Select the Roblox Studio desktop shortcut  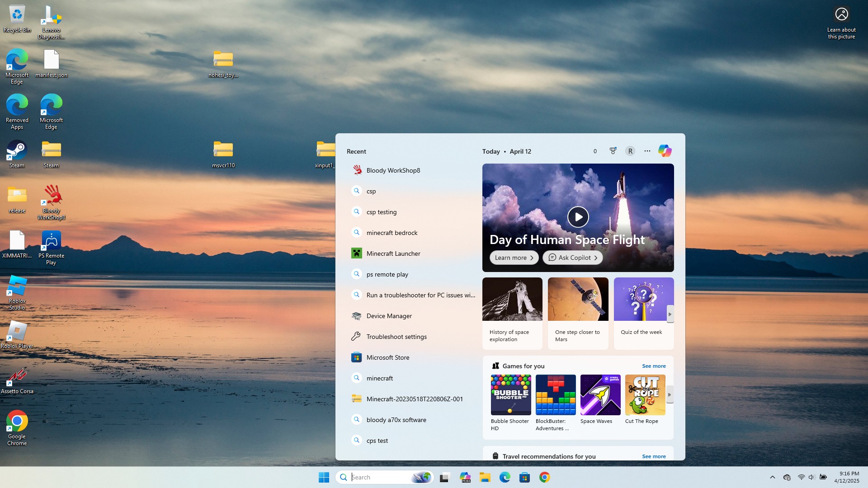[17, 292]
